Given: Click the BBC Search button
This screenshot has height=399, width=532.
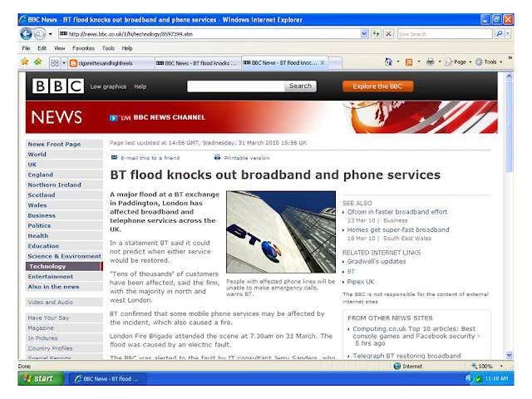Looking at the screenshot, I should (x=300, y=86).
